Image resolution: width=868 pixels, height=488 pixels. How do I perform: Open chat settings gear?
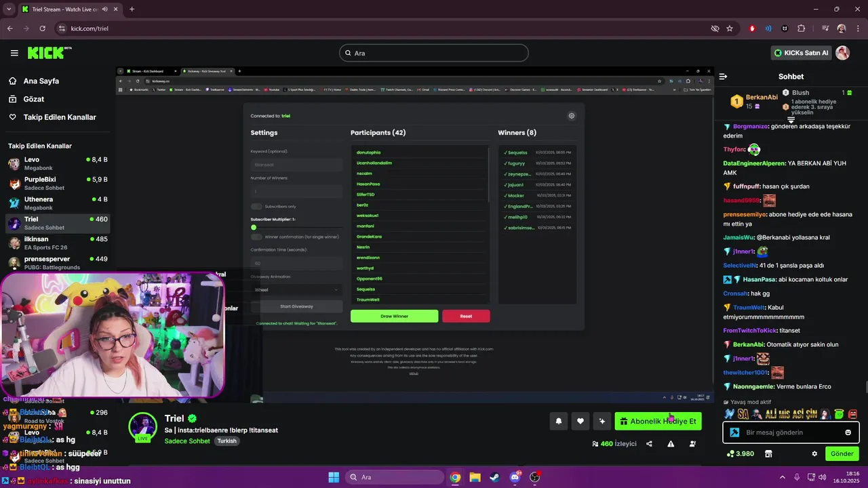814,453
